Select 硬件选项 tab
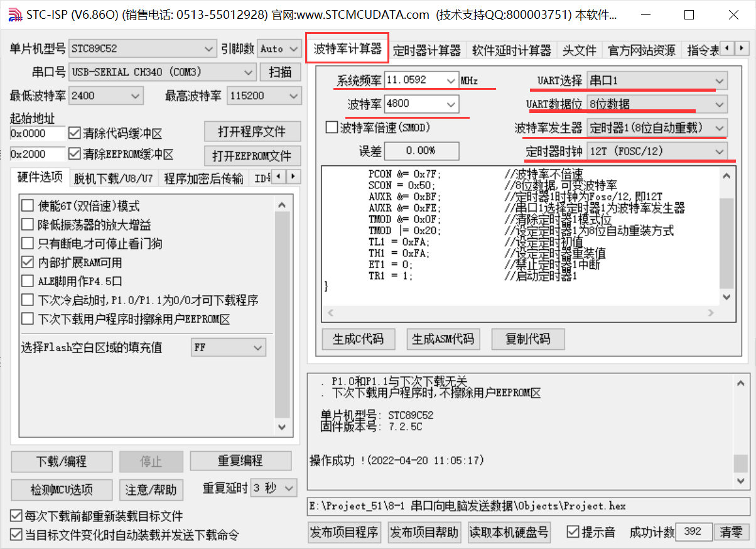Viewport: 756px width, 549px height. (x=40, y=178)
